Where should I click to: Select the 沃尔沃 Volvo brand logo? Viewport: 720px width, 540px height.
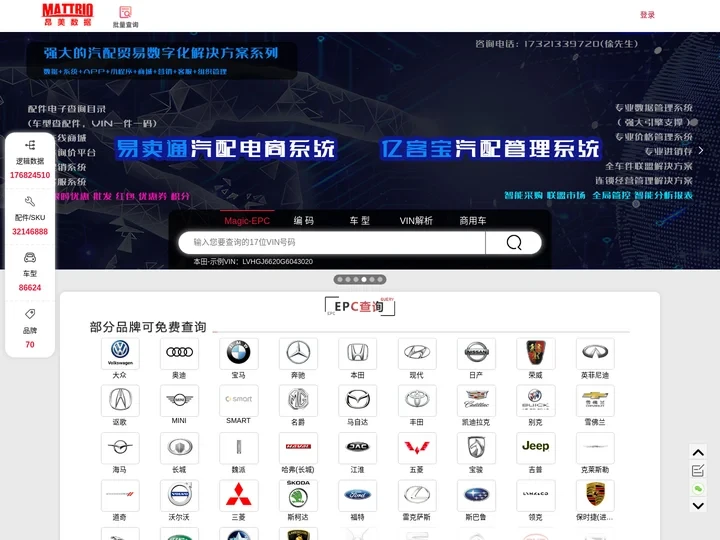point(179,495)
